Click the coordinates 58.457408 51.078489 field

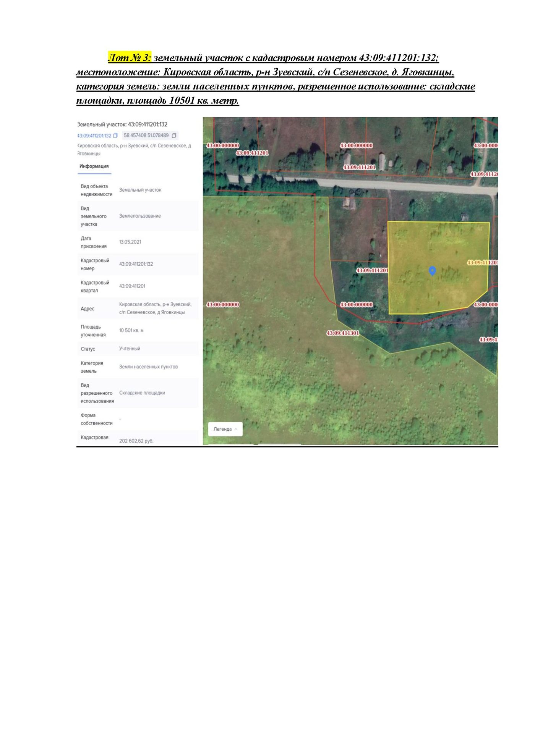coord(150,136)
